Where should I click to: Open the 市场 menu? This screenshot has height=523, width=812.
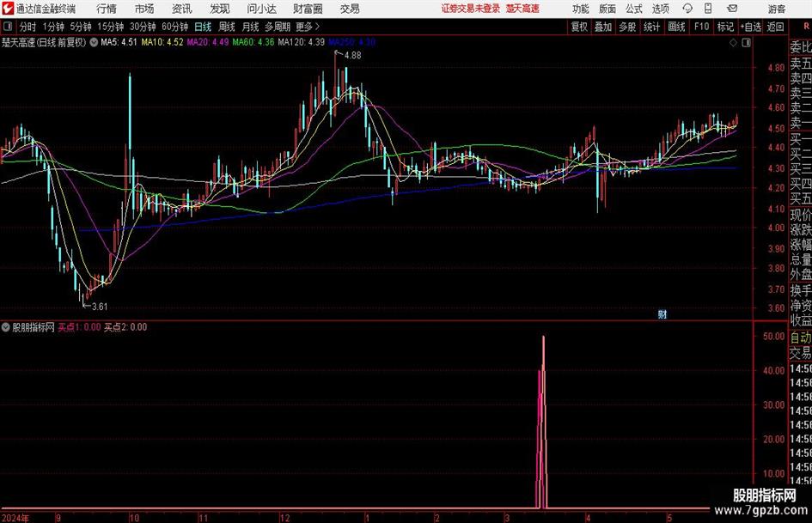(x=144, y=9)
